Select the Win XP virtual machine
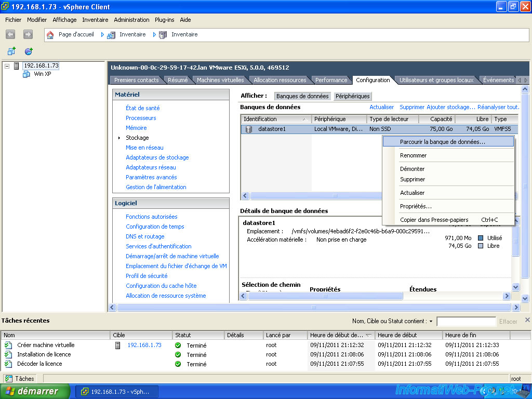Screen dimensions: 532x399 (x=42, y=74)
